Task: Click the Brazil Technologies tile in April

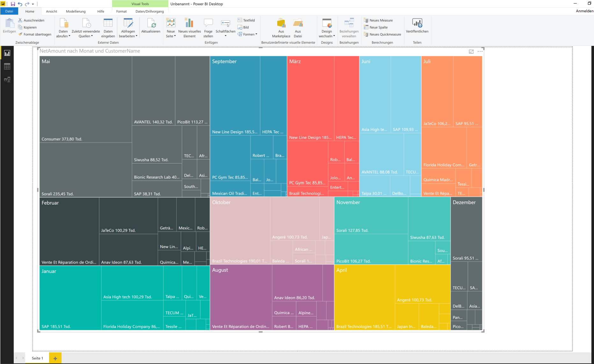Action: point(365,297)
